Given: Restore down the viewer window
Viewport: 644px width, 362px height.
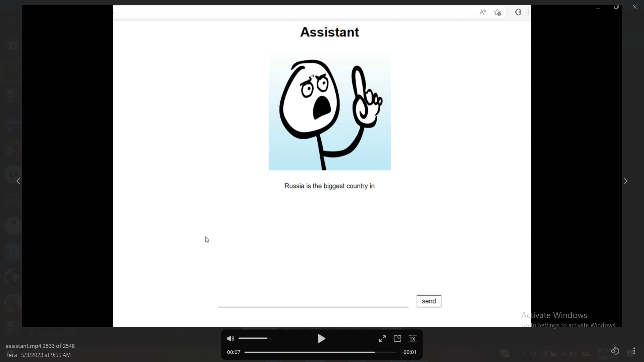Looking at the screenshot, I should (616, 7).
